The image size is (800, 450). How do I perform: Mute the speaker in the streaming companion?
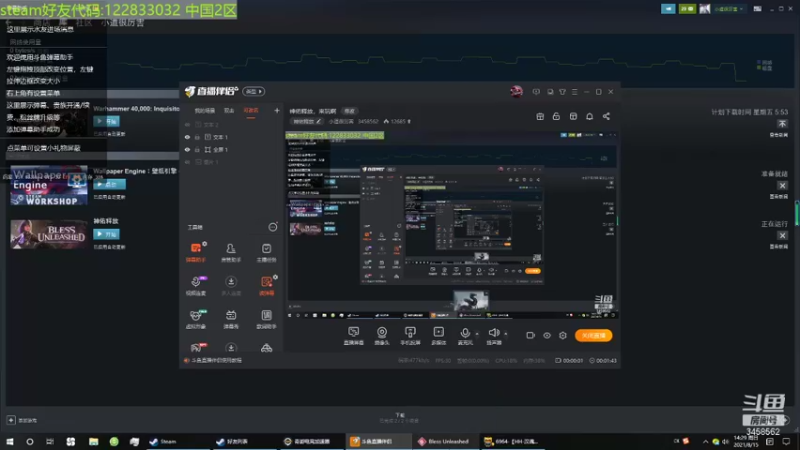[x=493, y=336]
